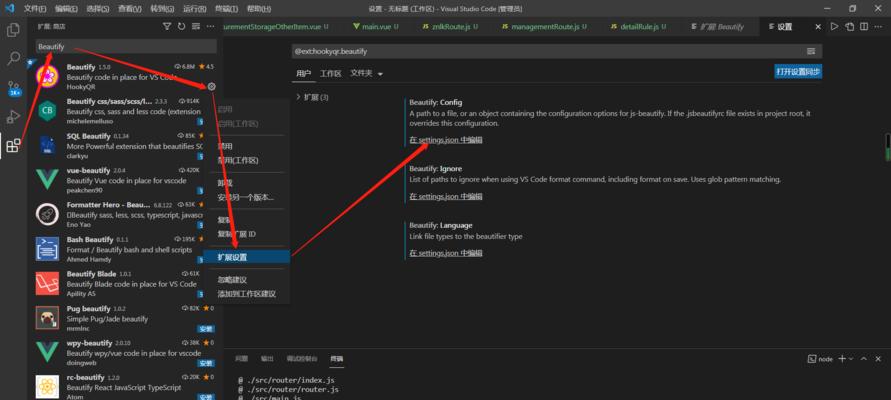Open the extensions panel more actions menu
The width and height of the screenshot is (891, 400).
[210, 26]
